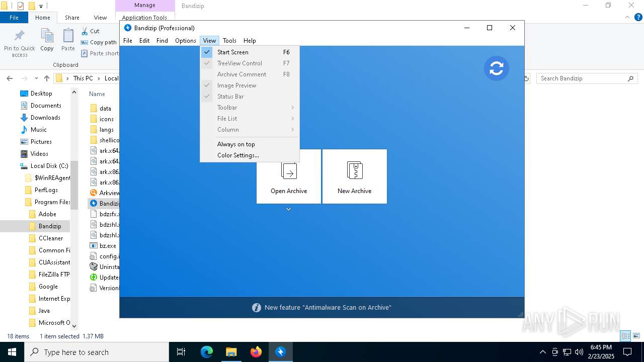Open the notification center icon
The image size is (644, 362).
627,352
